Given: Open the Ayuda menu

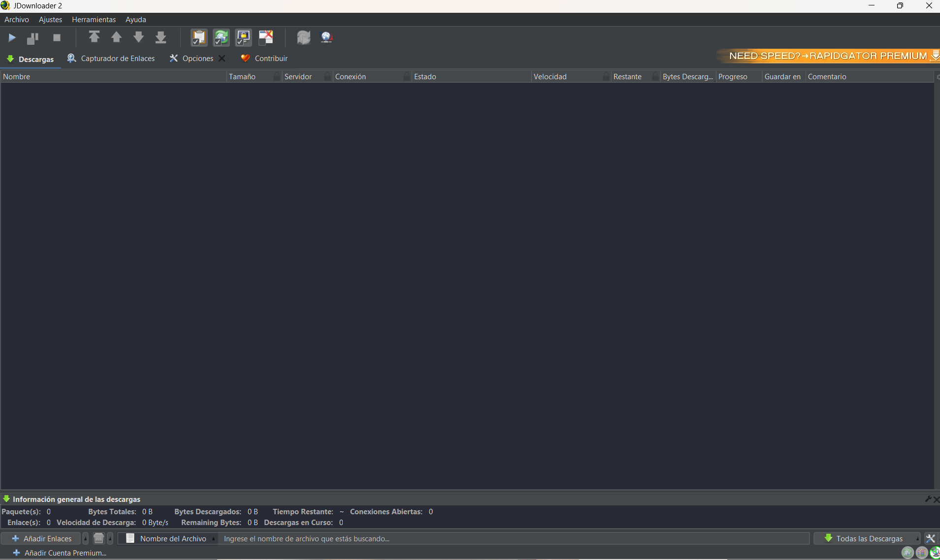Looking at the screenshot, I should click(x=136, y=20).
